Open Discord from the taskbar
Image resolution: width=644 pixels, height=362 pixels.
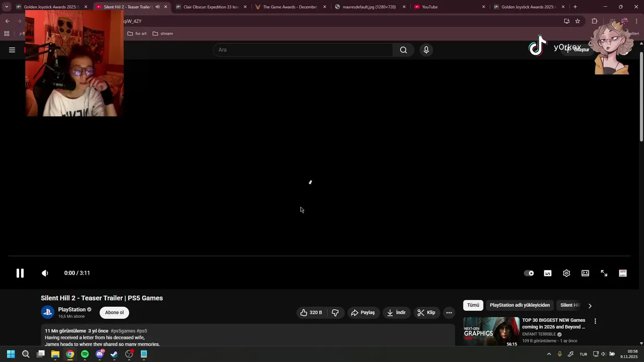pos(100,354)
